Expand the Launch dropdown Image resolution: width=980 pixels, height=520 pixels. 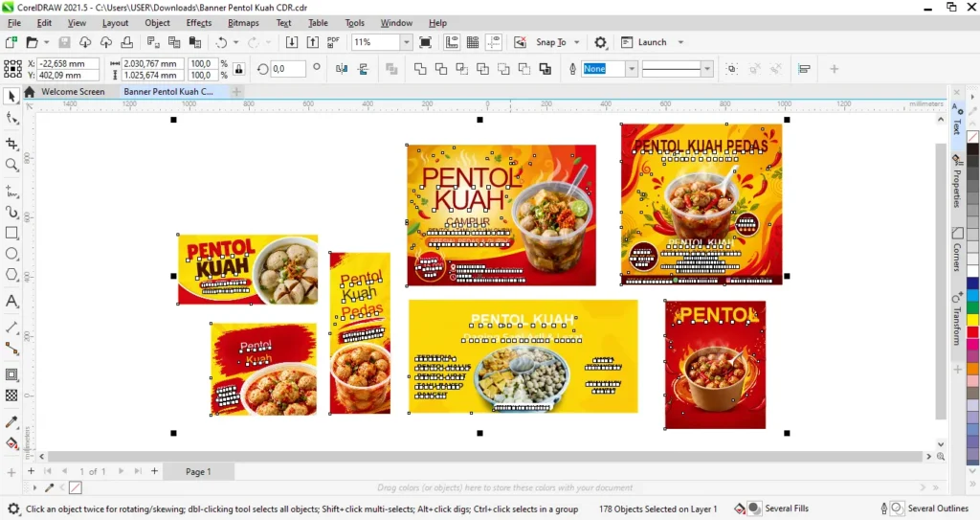(680, 42)
